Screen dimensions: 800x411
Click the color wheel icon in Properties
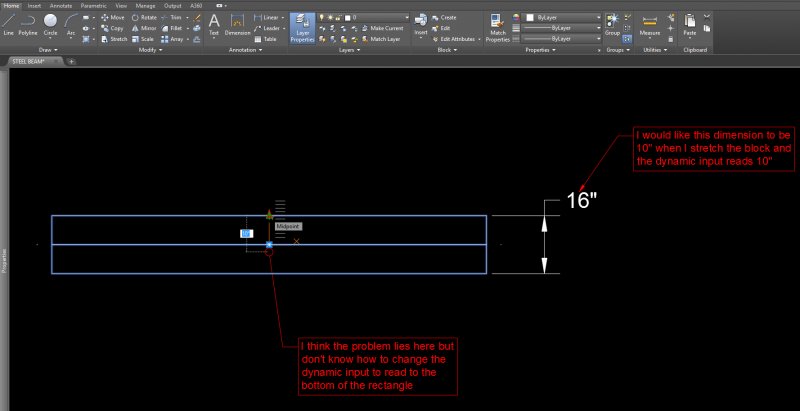(x=516, y=17)
